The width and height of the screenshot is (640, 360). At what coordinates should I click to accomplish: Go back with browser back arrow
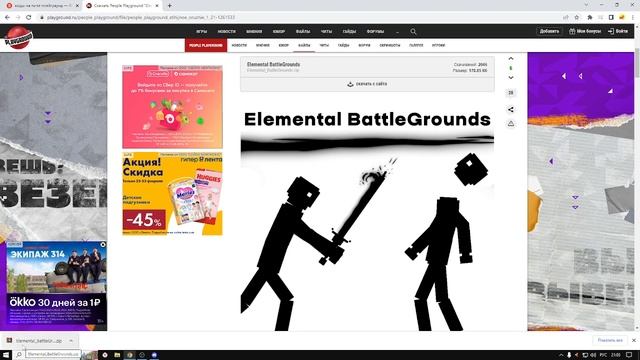pyautogui.click(x=7, y=18)
